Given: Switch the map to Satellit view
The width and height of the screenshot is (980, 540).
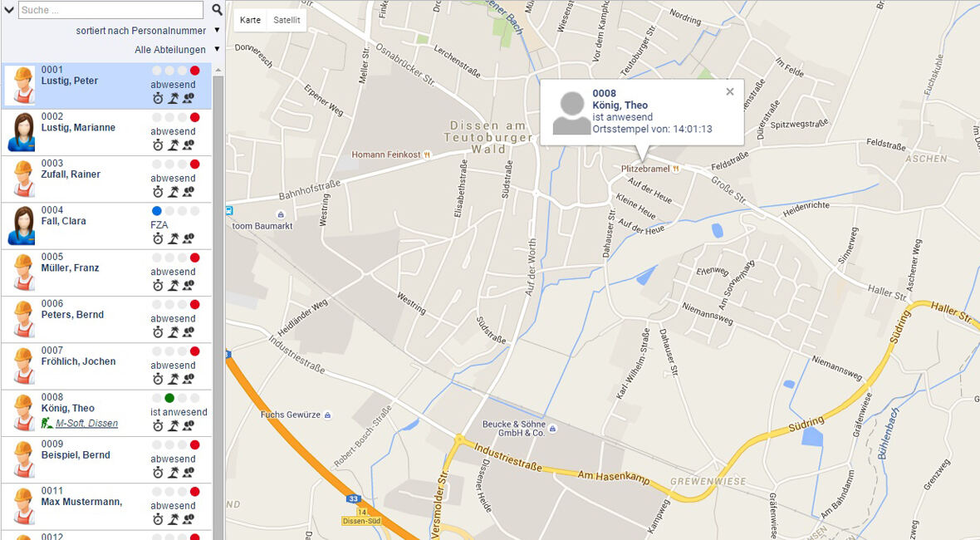Looking at the screenshot, I should pyautogui.click(x=287, y=20).
